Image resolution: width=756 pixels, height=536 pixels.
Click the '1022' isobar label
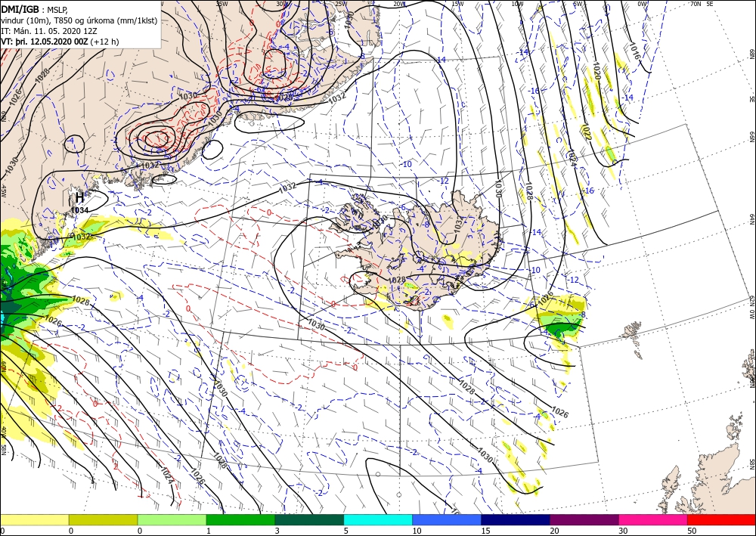pos(587,131)
